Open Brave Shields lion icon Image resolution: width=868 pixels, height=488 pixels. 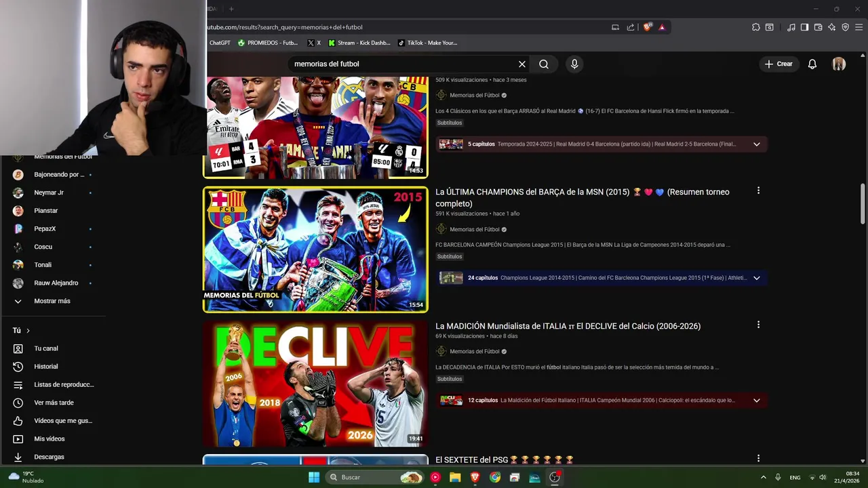(x=647, y=27)
